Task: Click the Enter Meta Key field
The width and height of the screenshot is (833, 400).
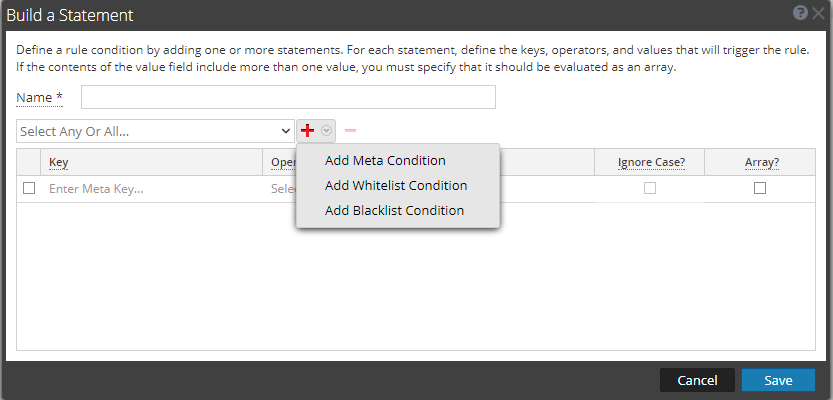Action: pyautogui.click(x=150, y=188)
